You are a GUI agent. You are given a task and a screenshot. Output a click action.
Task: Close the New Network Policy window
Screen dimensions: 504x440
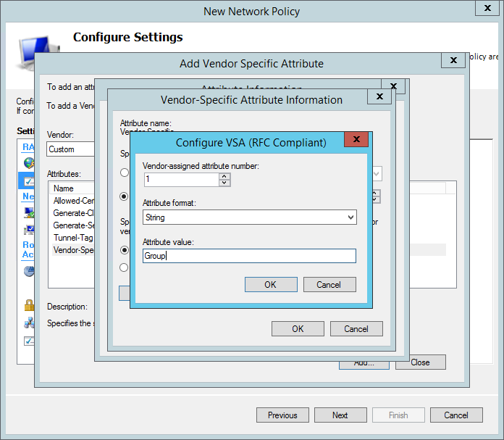click(487, 8)
